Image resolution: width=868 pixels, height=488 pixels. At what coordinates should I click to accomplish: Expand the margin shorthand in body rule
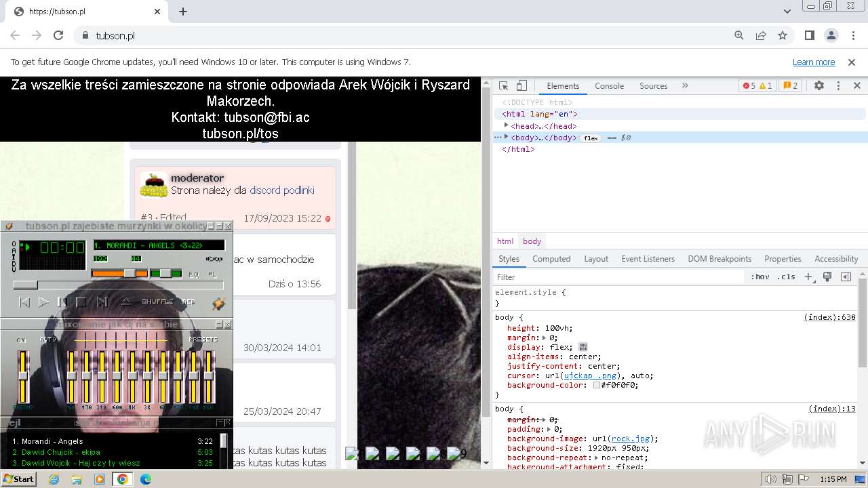(544, 338)
